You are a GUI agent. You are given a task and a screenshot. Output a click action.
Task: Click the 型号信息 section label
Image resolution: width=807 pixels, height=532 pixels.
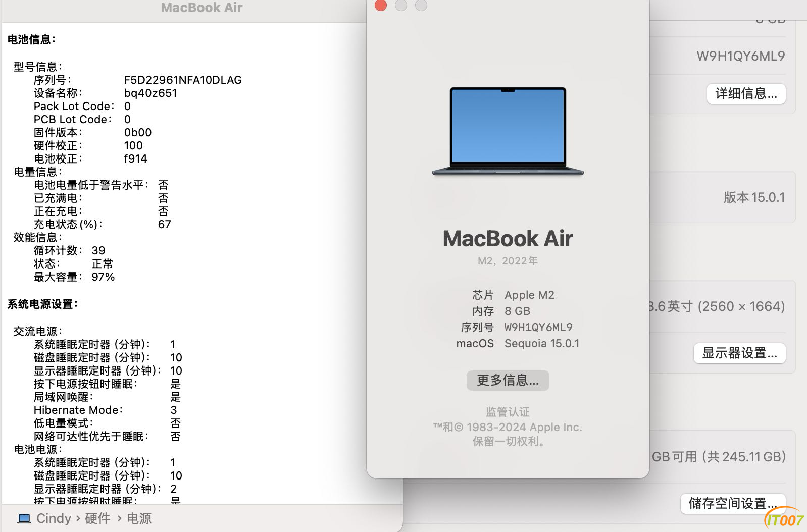[37, 67]
